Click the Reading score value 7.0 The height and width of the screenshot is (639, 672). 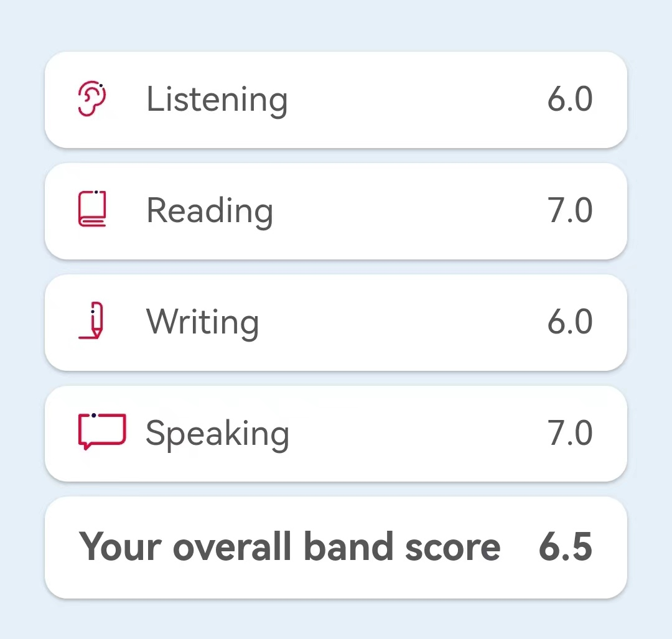[569, 210]
